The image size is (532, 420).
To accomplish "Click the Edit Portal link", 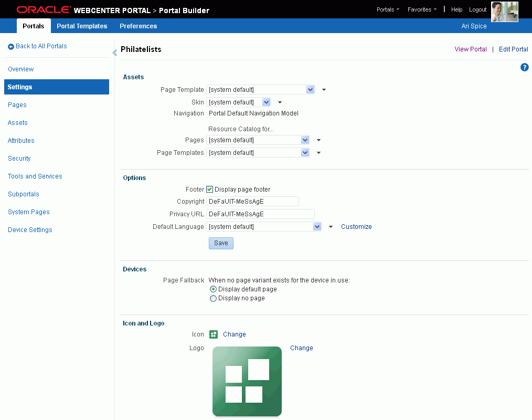I will click(513, 49).
